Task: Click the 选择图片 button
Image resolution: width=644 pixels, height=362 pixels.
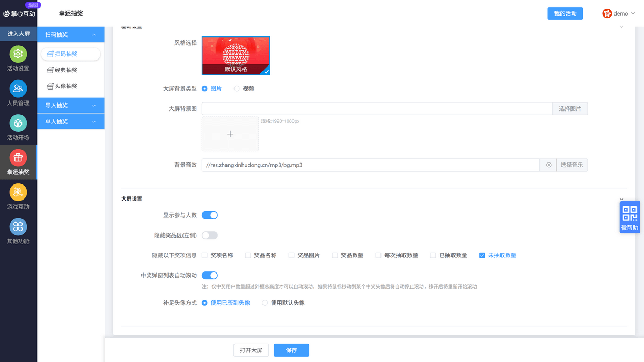Action: coord(570,109)
